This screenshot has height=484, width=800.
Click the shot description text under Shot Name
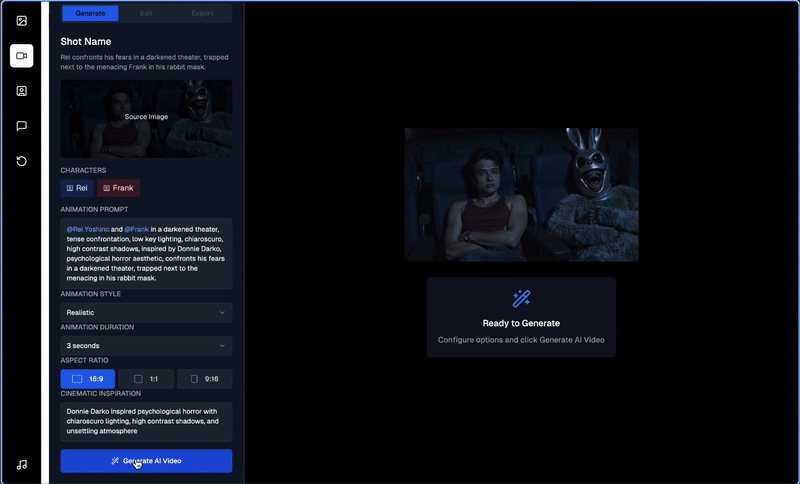[144, 62]
